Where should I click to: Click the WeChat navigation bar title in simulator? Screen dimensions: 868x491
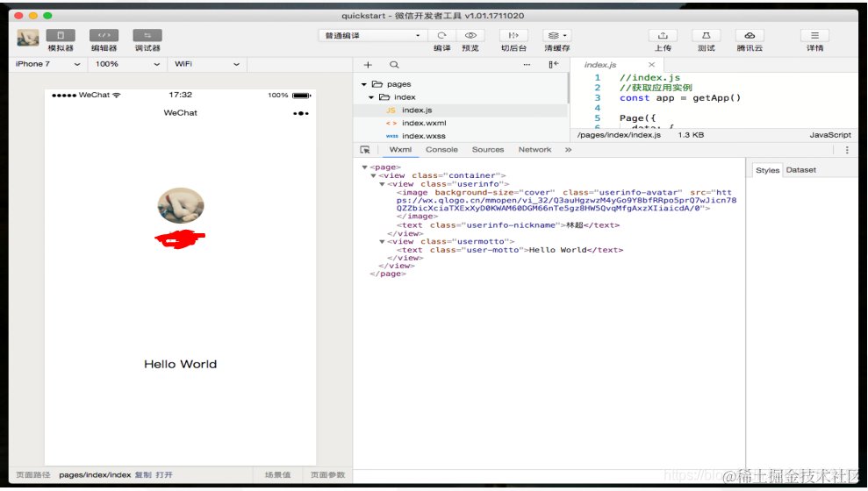click(x=181, y=113)
